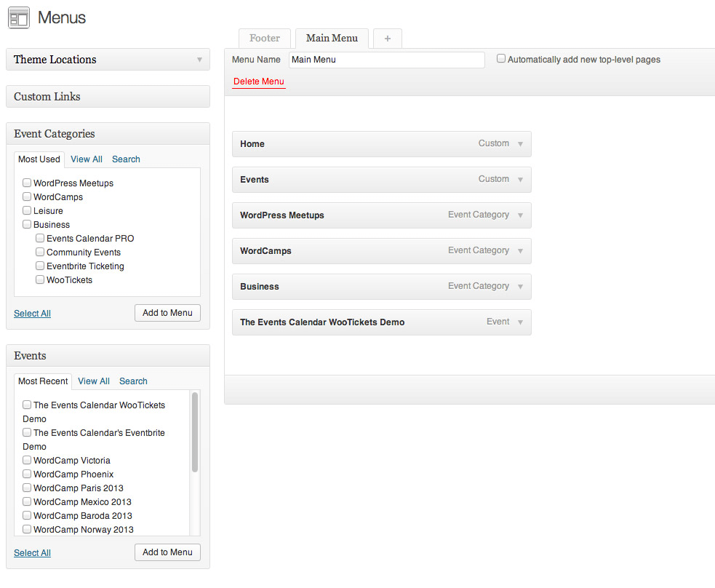Open View All tab in Events panel

pos(94,381)
